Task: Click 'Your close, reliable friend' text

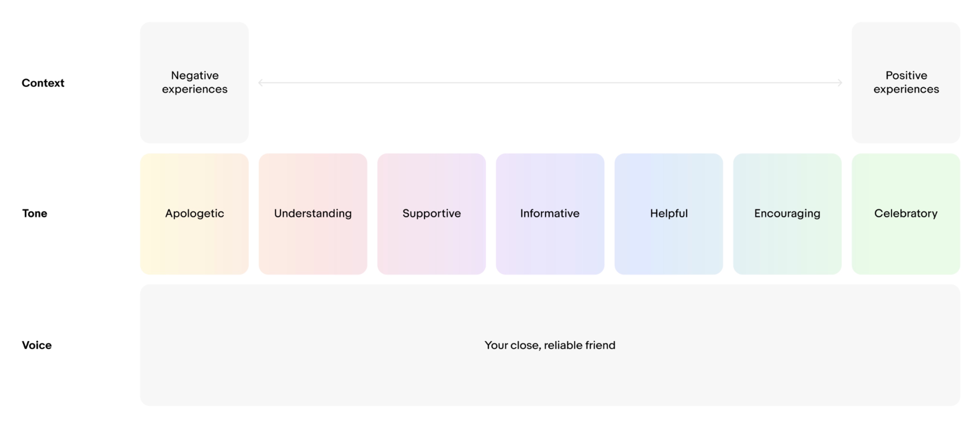Action: pos(550,345)
